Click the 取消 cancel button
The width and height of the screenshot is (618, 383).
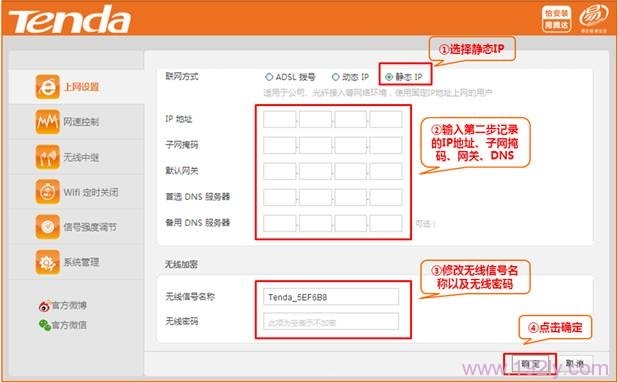pyautogui.click(x=575, y=364)
